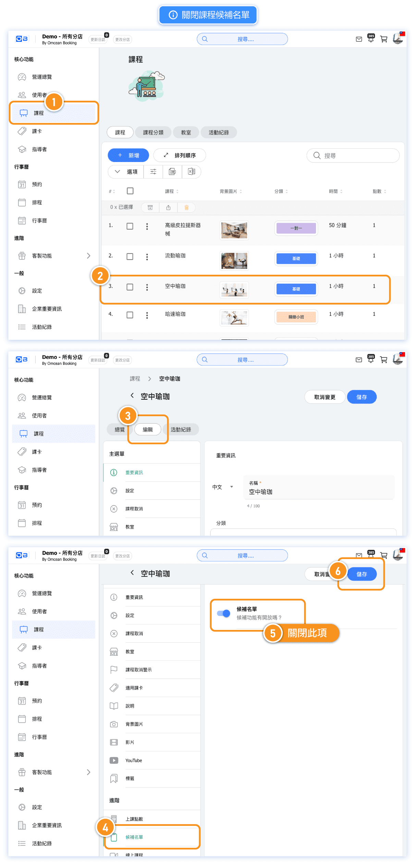Open the filter sliders icon beside 選項
This screenshot has width=416, height=868.
153,172
